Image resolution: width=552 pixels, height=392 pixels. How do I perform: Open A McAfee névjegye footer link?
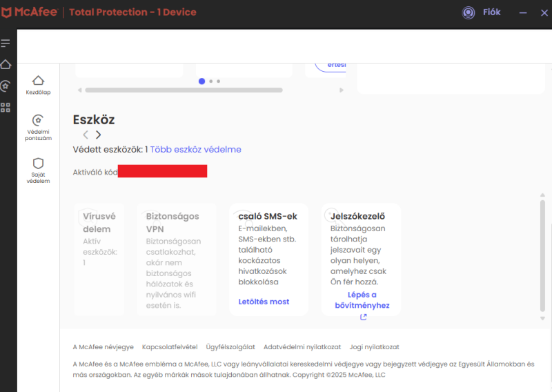[103, 347]
